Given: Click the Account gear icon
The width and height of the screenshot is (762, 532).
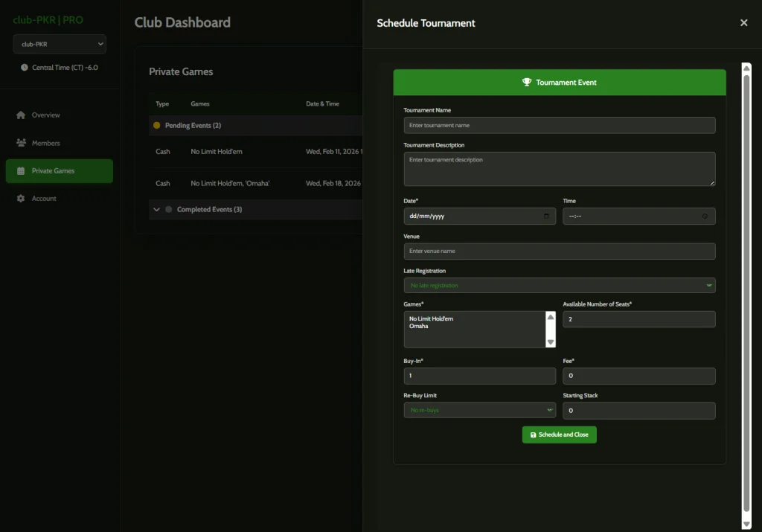Looking at the screenshot, I should click(x=21, y=199).
